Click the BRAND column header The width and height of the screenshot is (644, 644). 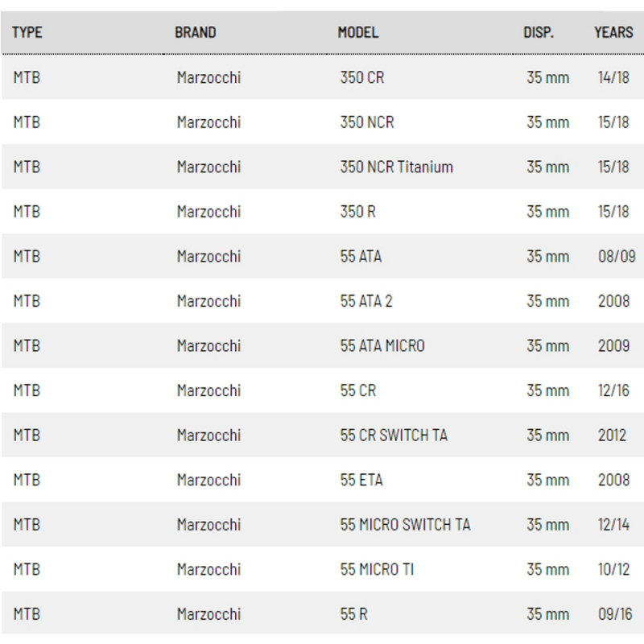click(196, 33)
